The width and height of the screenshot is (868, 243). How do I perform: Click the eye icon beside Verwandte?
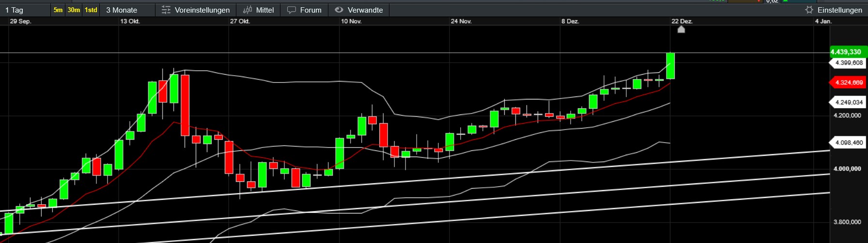339,10
